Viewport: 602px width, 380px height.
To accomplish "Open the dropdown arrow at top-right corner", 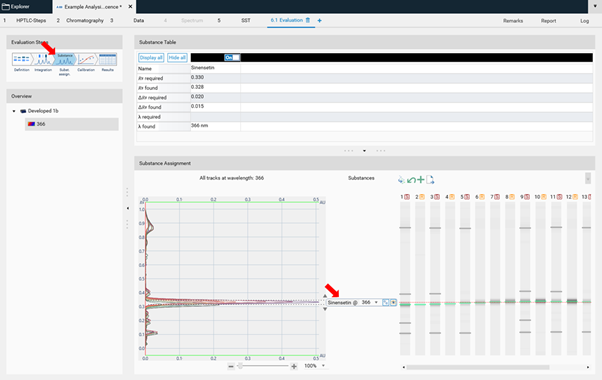I will pyautogui.click(x=595, y=7).
